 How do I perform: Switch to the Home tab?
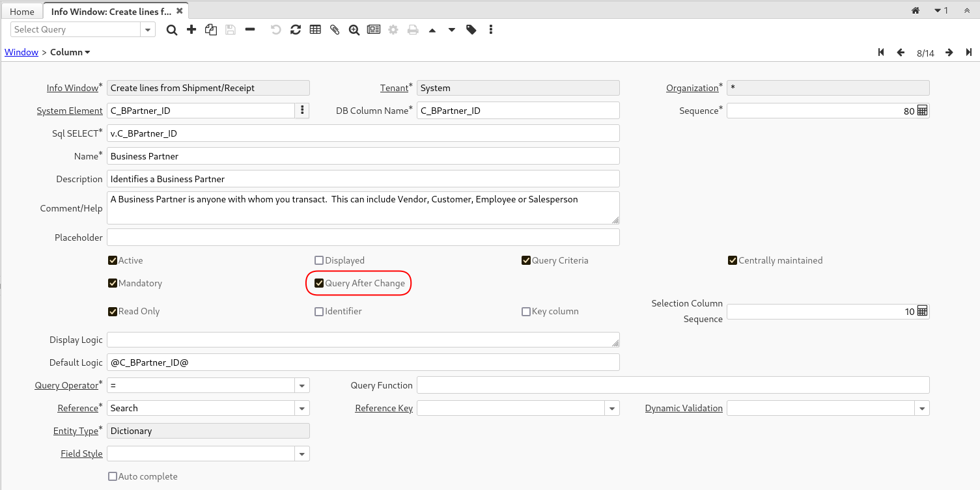pos(22,12)
